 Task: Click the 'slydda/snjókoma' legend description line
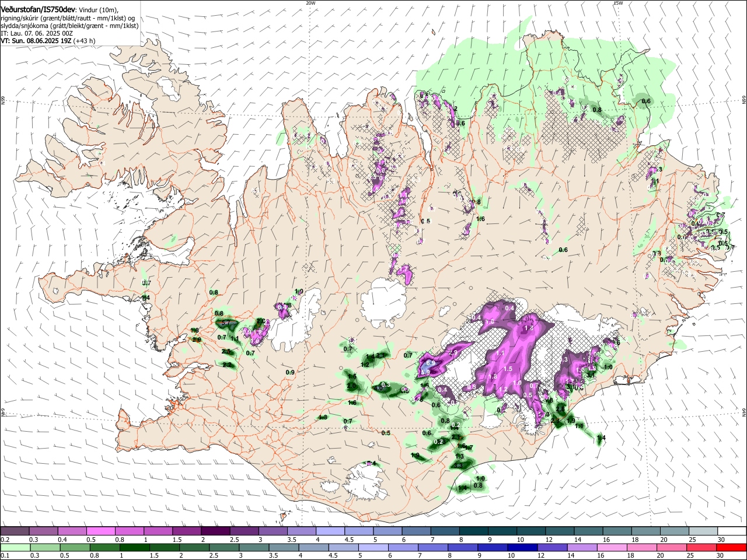[69, 26]
